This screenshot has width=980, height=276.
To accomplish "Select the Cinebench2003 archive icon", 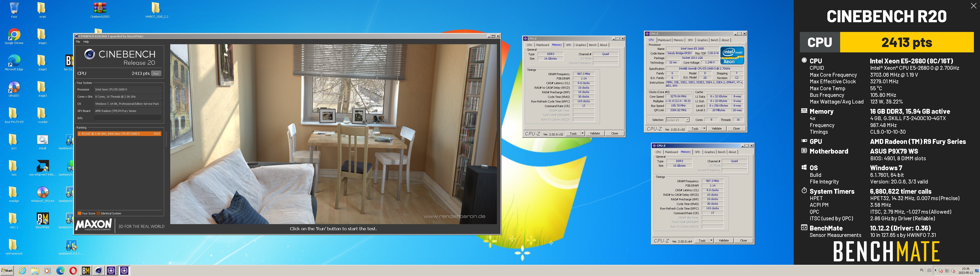I will [100, 10].
